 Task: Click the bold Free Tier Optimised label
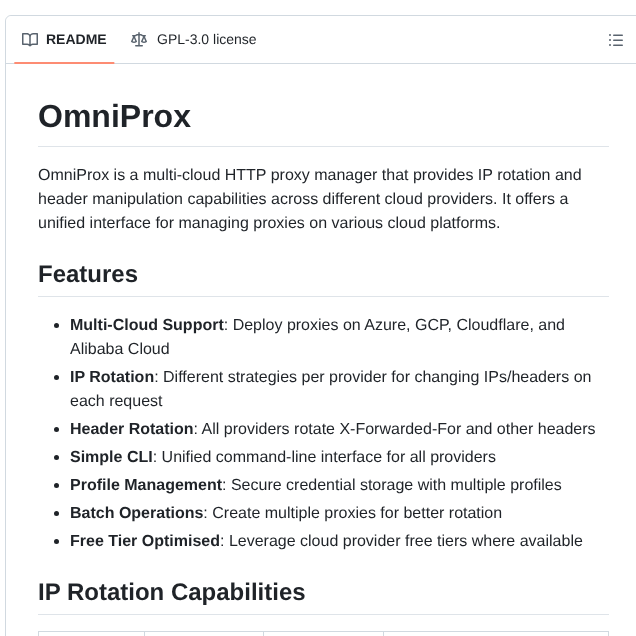(x=145, y=541)
